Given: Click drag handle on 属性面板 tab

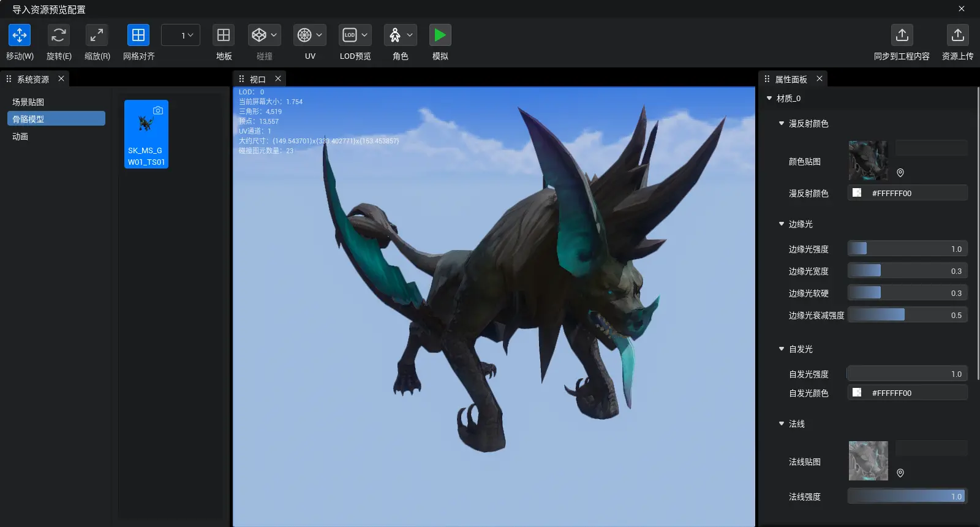Looking at the screenshot, I should tap(767, 79).
